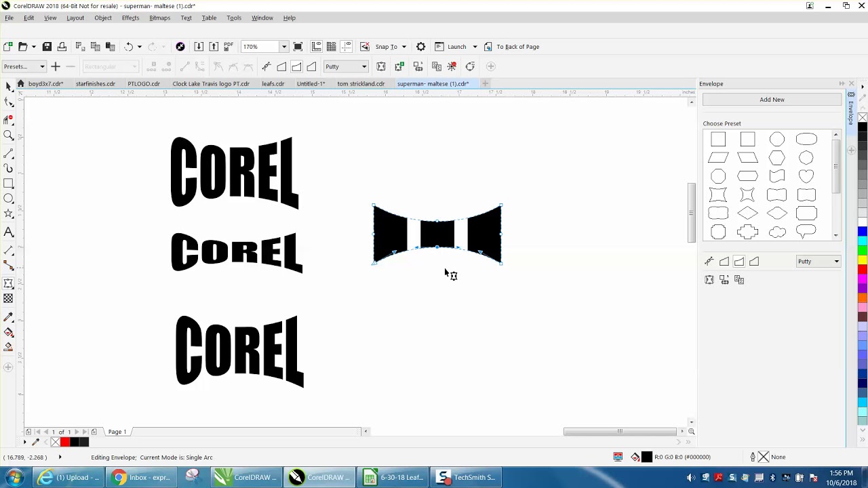The height and width of the screenshot is (488, 868).
Task: Select the Text tool (letter A)
Action: click(x=9, y=232)
